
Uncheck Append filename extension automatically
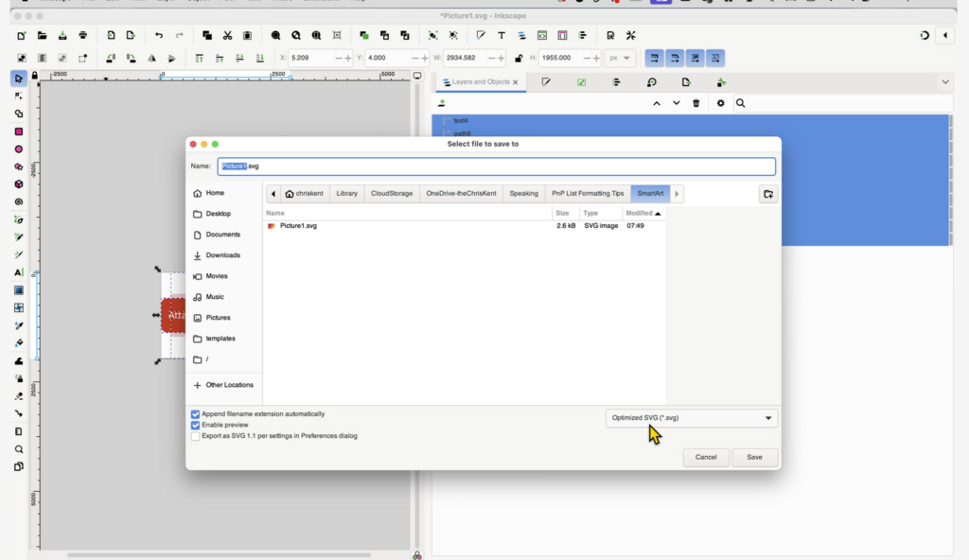tap(196, 414)
